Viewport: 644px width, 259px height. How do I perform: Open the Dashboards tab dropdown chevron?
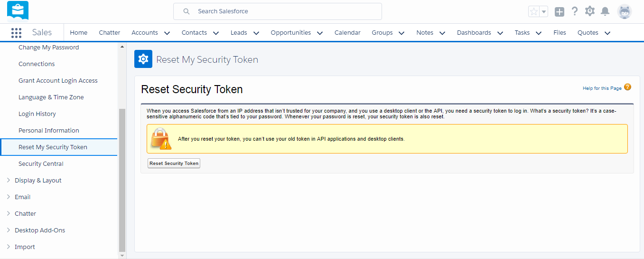click(500, 33)
